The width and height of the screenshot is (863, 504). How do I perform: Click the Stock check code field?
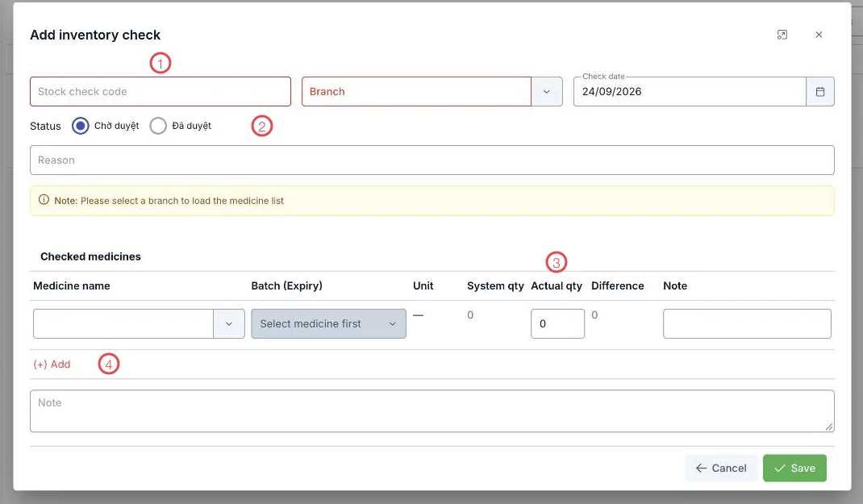click(161, 91)
